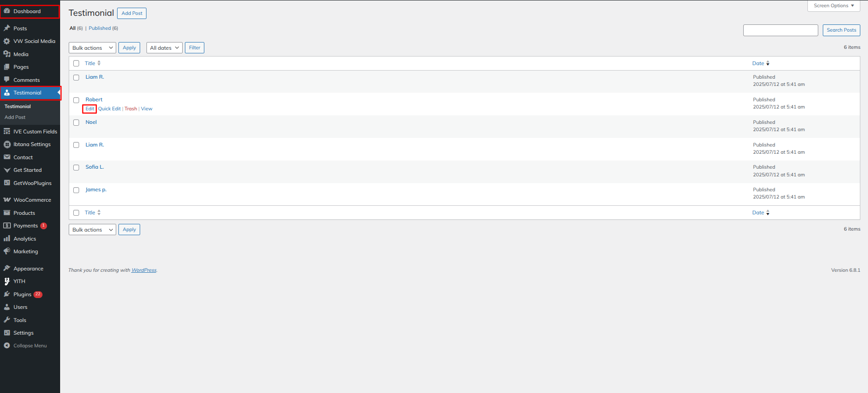Click the Search Posts button

[x=841, y=30]
